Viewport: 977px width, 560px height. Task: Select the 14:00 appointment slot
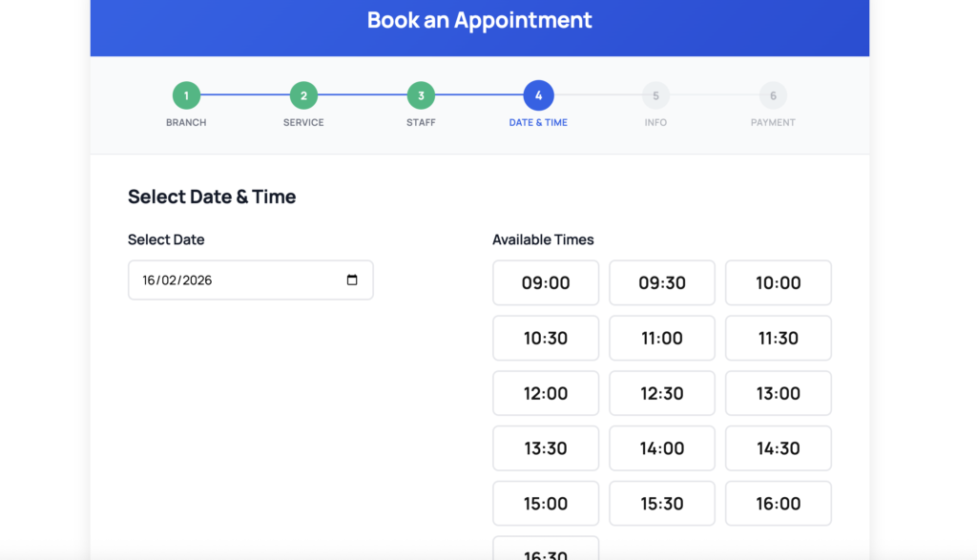[662, 448]
